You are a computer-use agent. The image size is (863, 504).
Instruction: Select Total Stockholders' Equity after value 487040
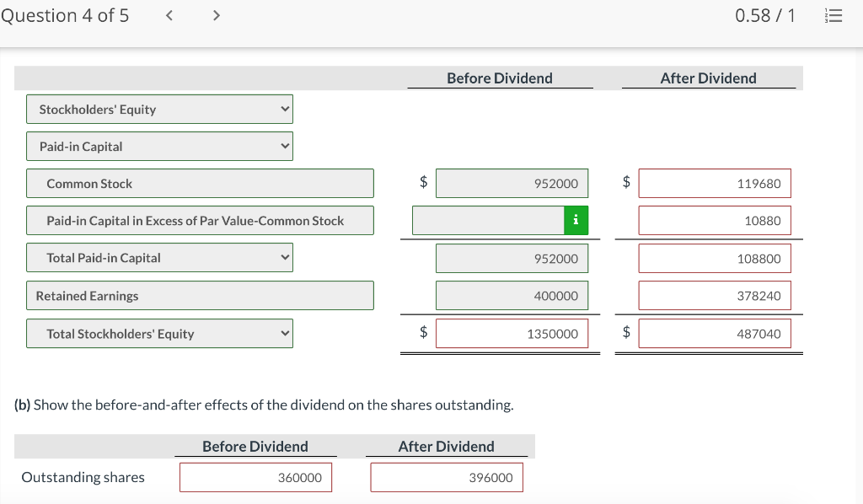tap(715, 334)
